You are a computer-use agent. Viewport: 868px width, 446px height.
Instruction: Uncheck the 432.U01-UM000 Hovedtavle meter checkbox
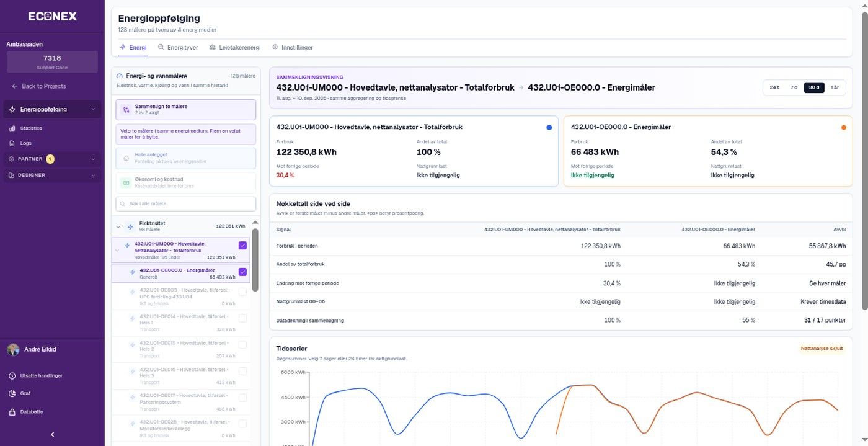coord(242,246)
